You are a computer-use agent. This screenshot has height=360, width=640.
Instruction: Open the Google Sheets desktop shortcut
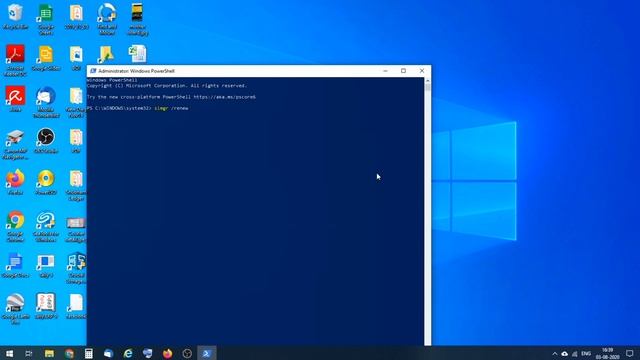[x=46, y=19]
